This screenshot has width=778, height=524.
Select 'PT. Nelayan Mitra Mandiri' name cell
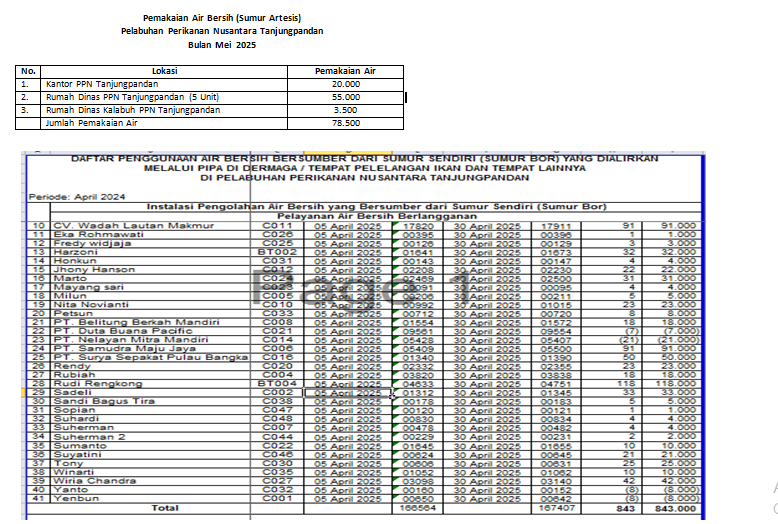151,340
